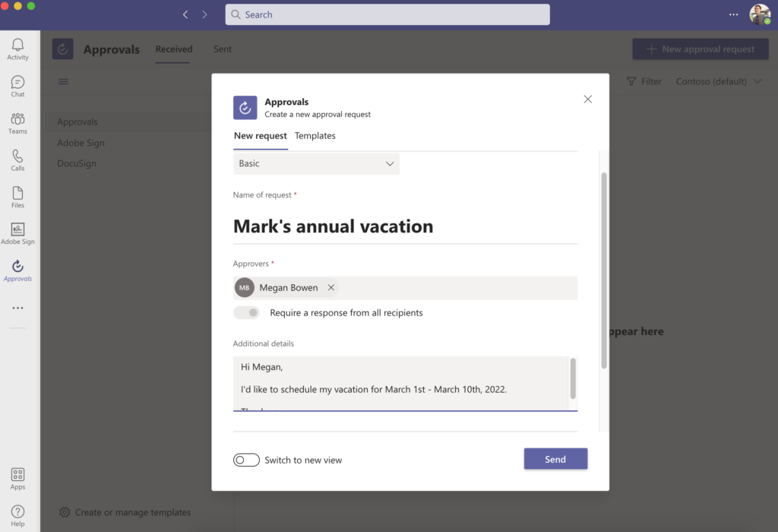
Task: Switch to the Templates tab
Action: (x=315, y=135)
